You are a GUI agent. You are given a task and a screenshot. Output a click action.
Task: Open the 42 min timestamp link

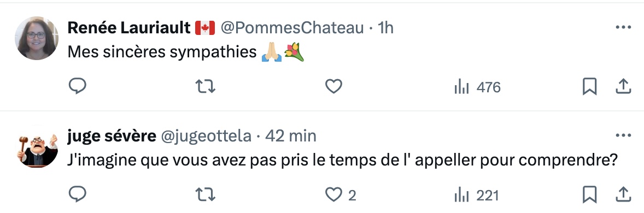pos(290,136)
